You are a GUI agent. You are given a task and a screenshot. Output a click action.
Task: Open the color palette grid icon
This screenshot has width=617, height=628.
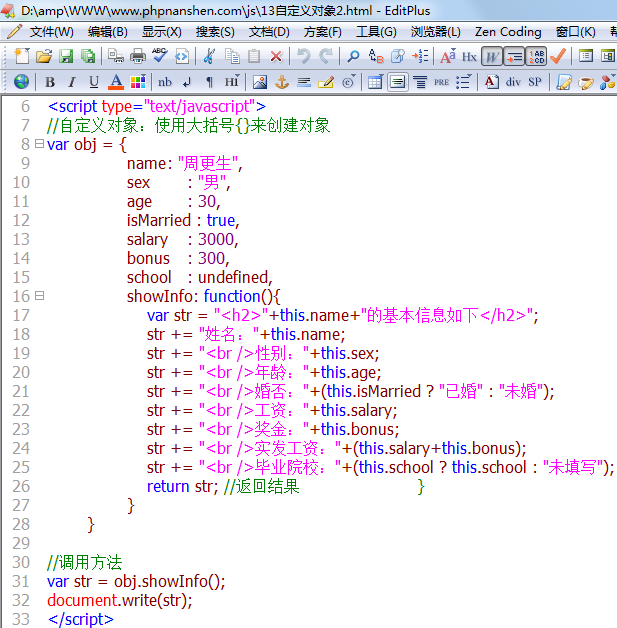pyautogui.click(x=138, y=82)
